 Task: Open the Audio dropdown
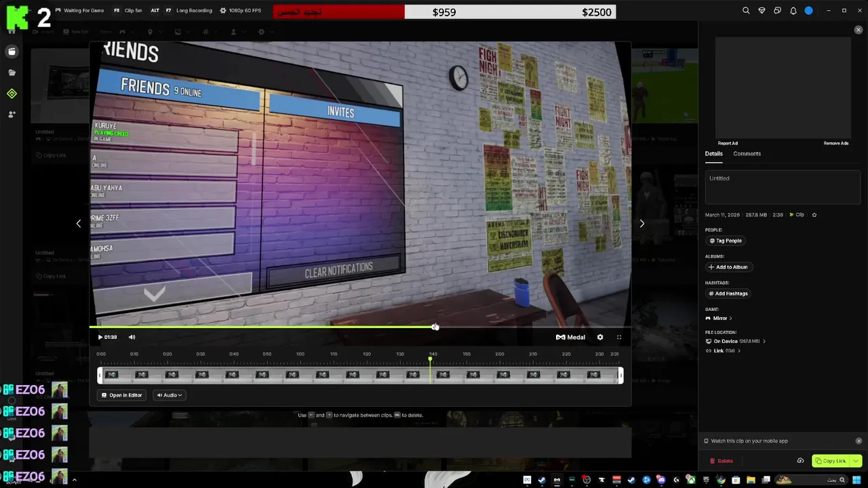click(x=170, y=395)
